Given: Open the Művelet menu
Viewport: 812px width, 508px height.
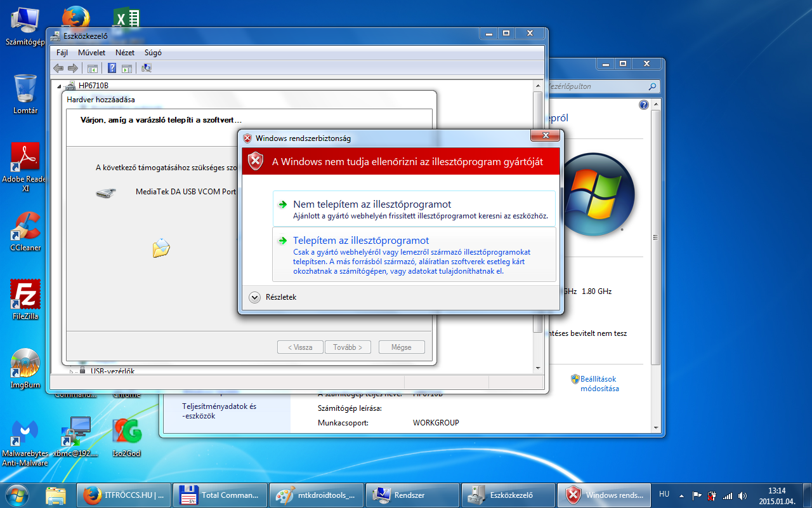Looking at the screenshot, I should tap(91, 53).
